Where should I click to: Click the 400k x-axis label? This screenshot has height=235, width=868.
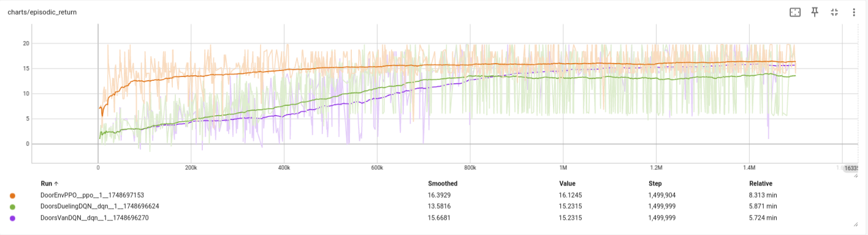[284, 167]
